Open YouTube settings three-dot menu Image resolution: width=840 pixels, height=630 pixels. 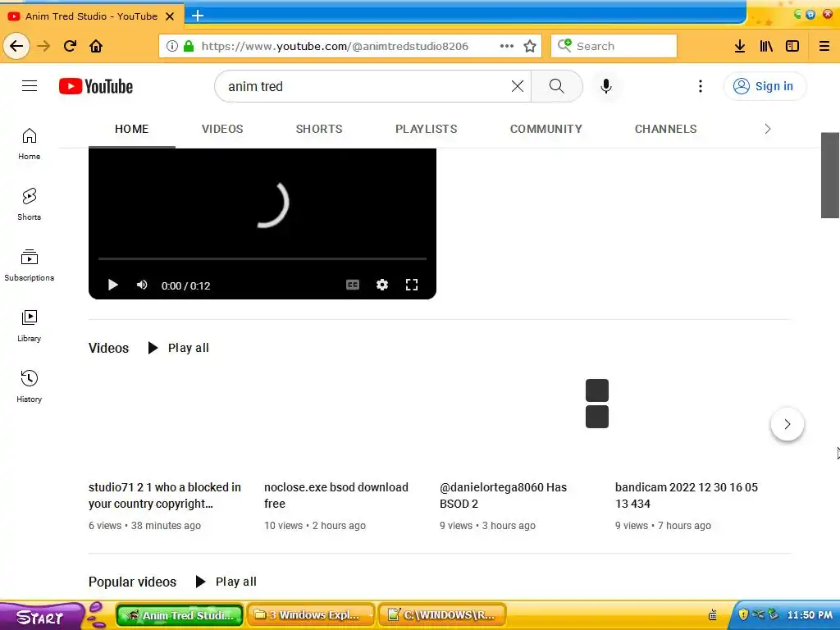tap(701, 86)
